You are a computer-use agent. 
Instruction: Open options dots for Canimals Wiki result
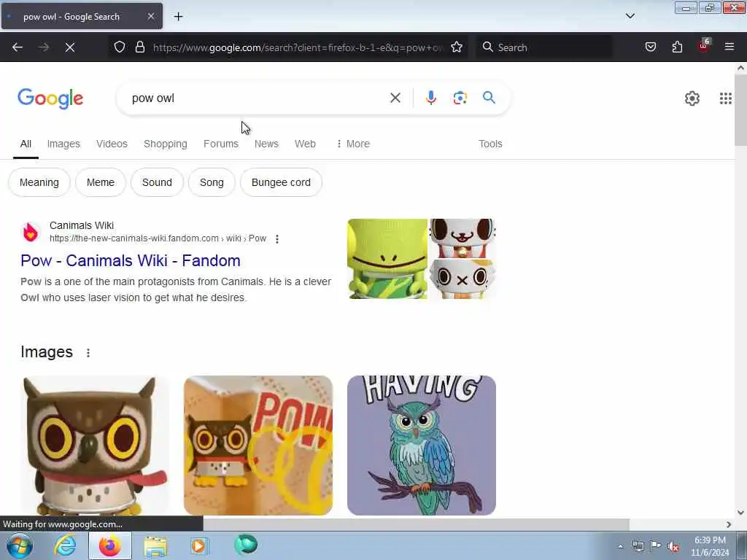(x=276, y=238)
